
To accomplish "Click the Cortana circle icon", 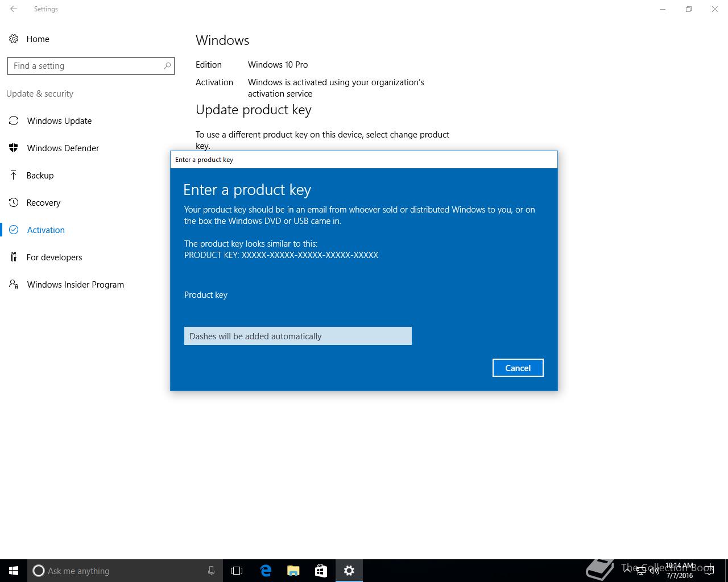I will pos(39,571).
